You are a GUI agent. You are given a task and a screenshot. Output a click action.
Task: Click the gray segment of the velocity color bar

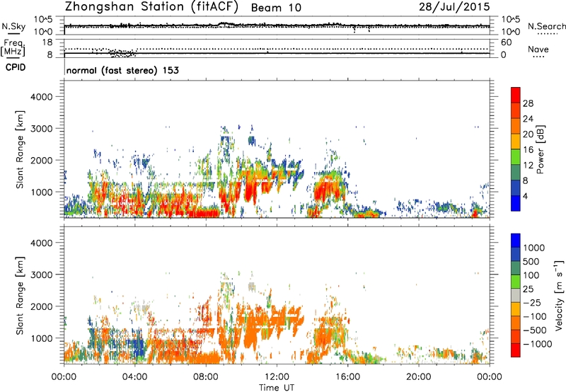click(x=516, y=296)
